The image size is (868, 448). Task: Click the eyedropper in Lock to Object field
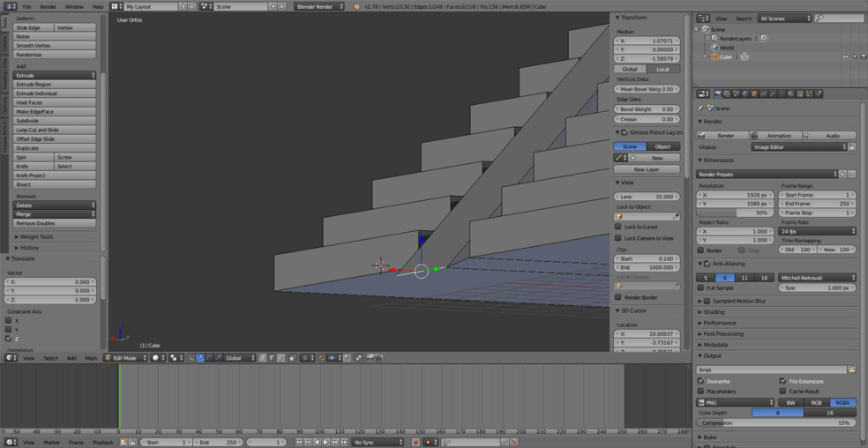[676, 217]
